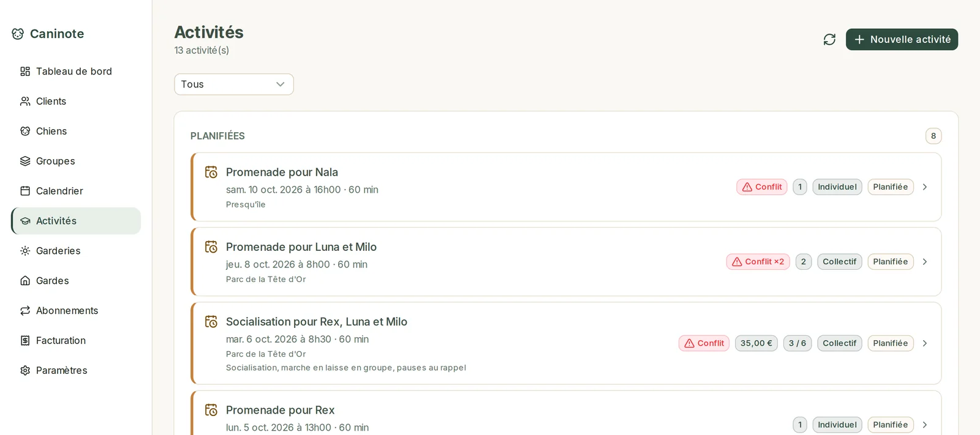
Task: Click the Chiens dog face icon
Action: (25, 132)
